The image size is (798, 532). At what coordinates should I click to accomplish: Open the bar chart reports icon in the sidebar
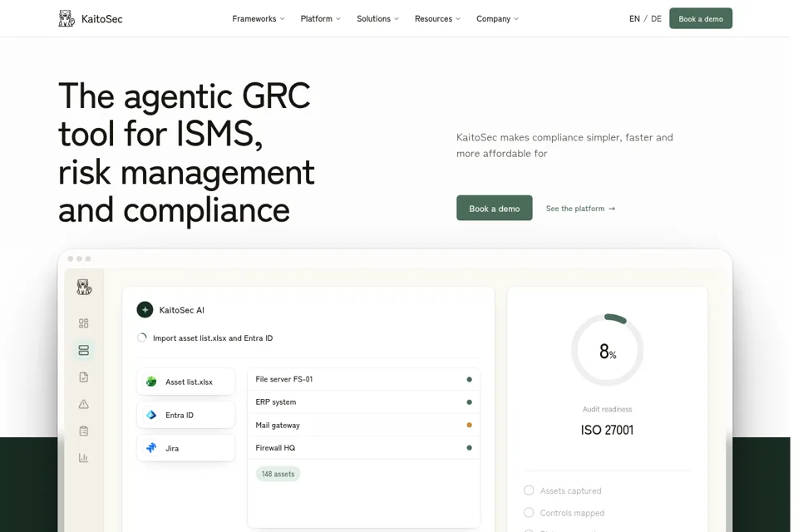point(84,458)
